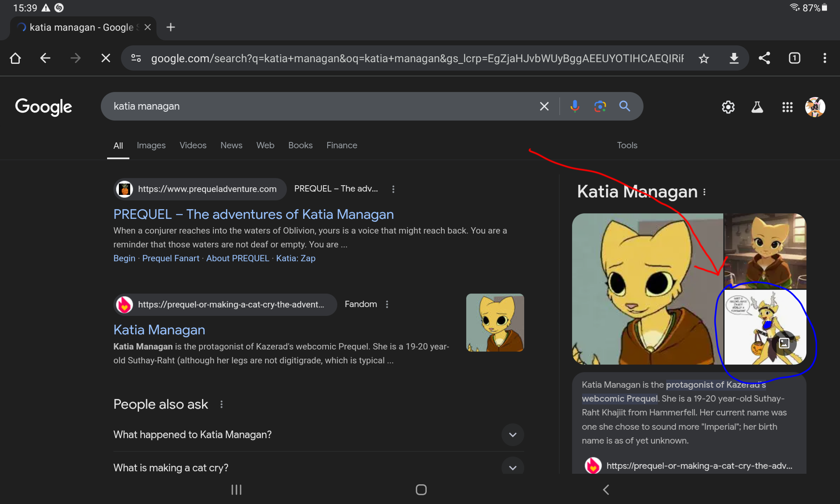Open the browser three-dot menu
Screen dimensions: 840x504
coord(824,58)
